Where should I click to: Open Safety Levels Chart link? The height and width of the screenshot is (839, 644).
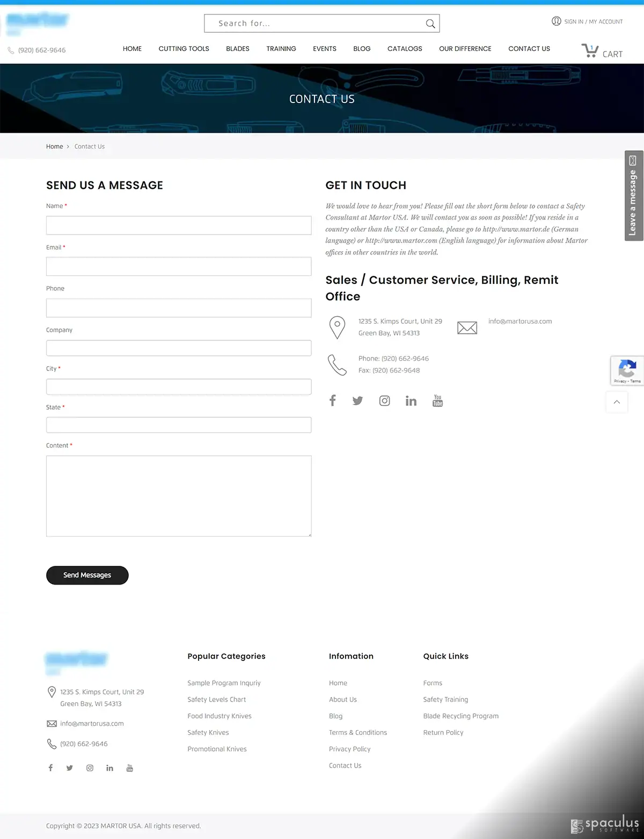coord(217,700)
